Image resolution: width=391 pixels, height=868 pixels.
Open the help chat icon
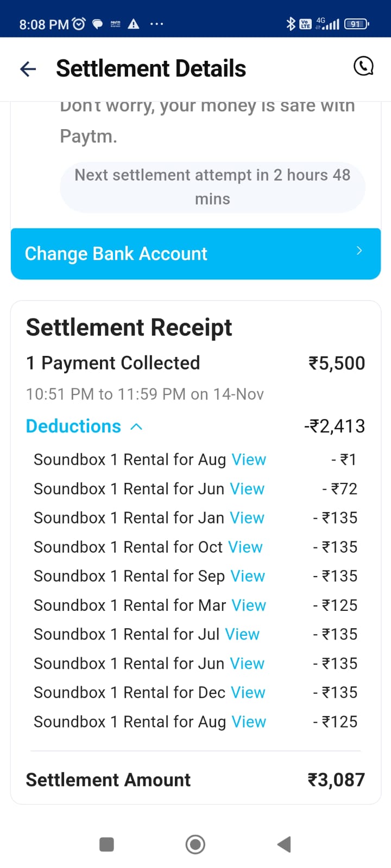[x=363, y=67]
